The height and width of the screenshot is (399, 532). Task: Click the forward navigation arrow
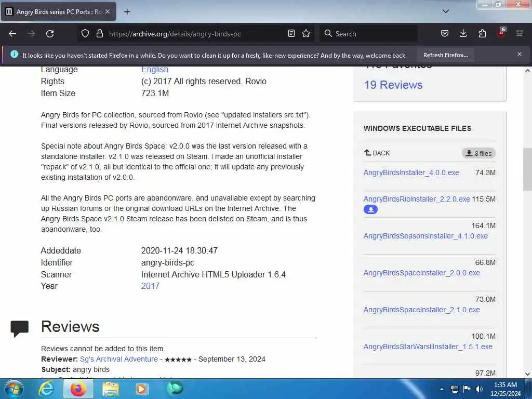(31, 34)
